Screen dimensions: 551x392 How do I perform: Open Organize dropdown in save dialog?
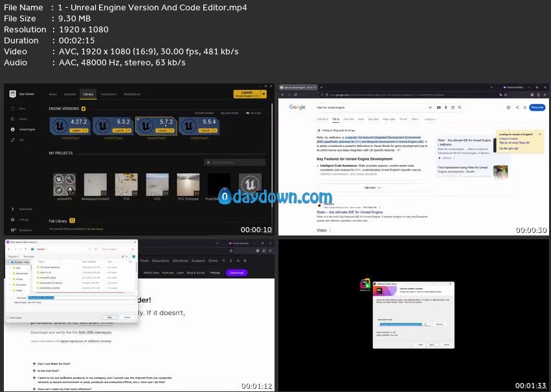(x=13, y=257)
